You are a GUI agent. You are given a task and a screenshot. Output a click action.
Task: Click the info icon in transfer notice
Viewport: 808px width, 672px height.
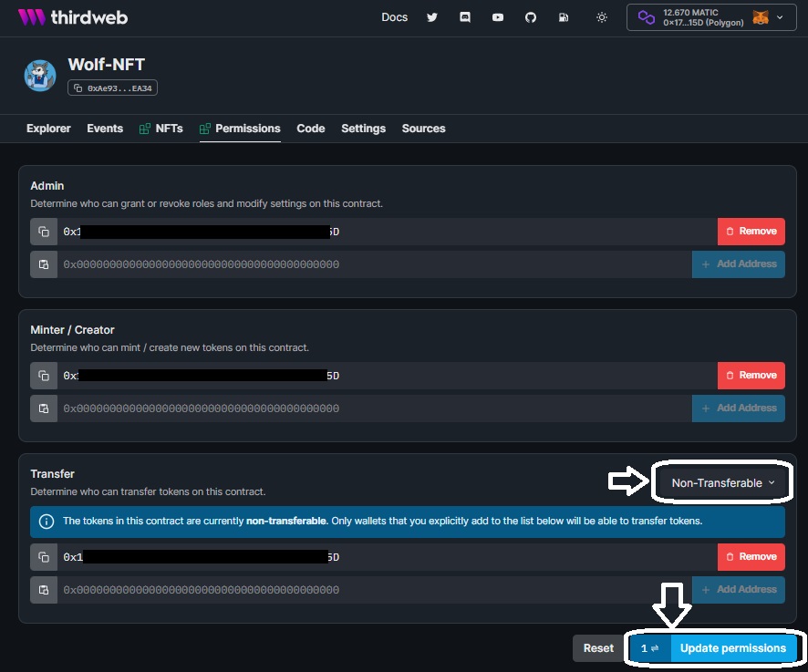click(47, 522)
